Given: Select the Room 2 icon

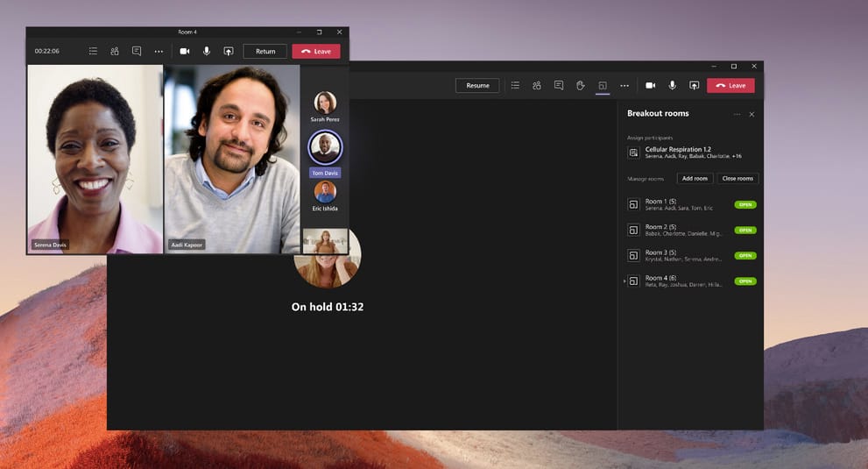Looking at the screenshot, I should (x=633, y=230).
